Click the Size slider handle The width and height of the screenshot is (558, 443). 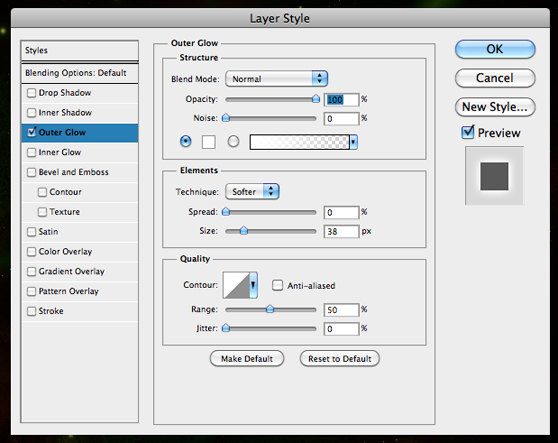click(x=244, y=231)
